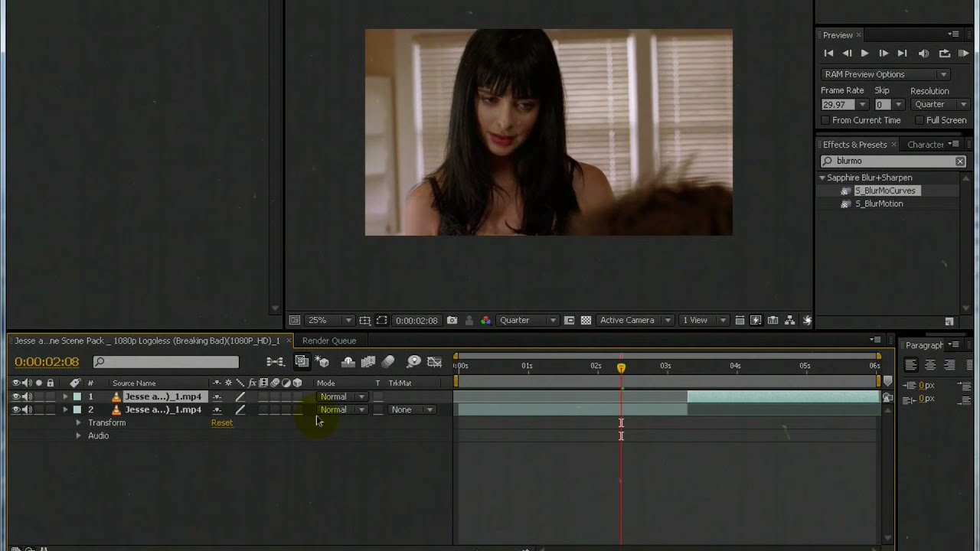Click the timeline layer search field
This screenshot has height=551, width=980.
(166, 362)
